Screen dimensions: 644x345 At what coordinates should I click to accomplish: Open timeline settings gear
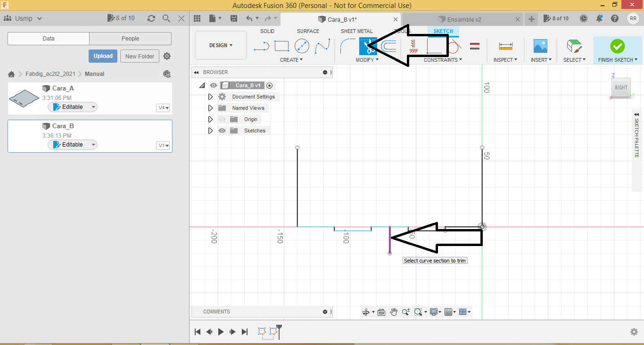point(634,332)
